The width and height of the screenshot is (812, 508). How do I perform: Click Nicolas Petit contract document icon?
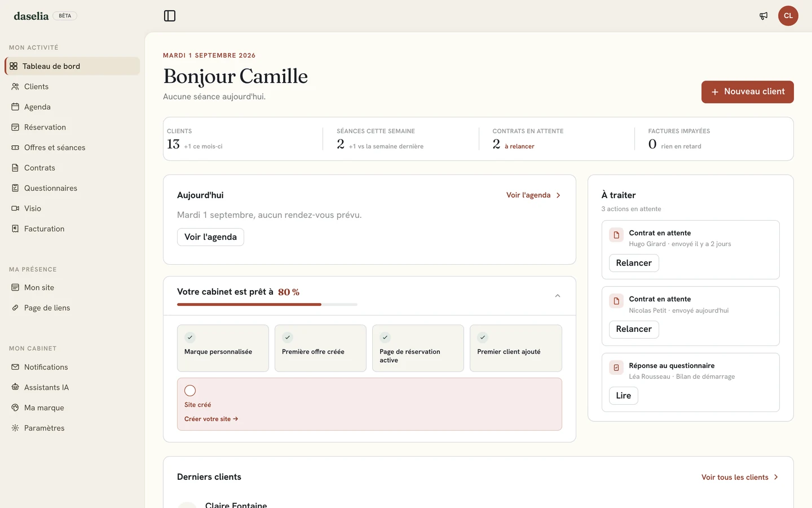click(616, 301)
